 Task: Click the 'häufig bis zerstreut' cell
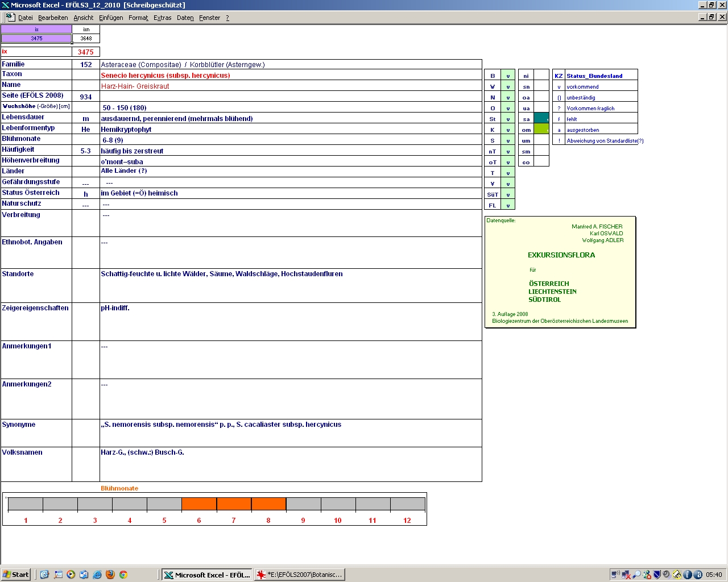coord(291,151)
